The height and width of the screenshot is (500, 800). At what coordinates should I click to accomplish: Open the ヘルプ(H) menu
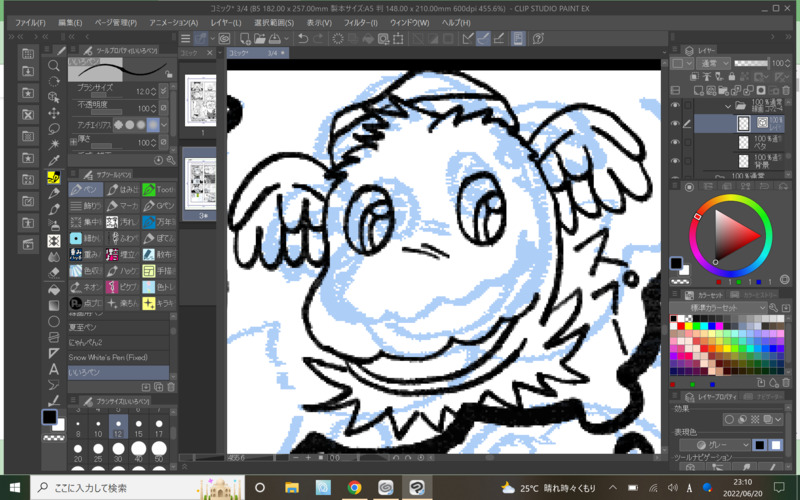tap(456, 23)
